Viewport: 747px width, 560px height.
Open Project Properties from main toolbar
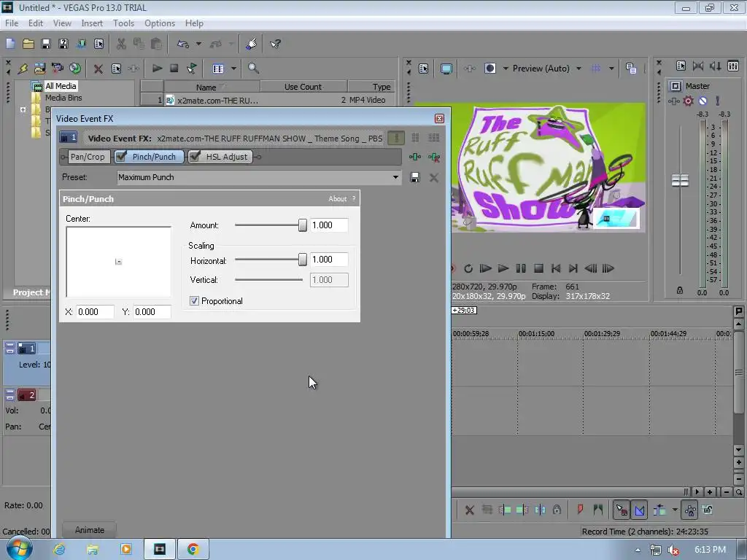tap(99, 44)
